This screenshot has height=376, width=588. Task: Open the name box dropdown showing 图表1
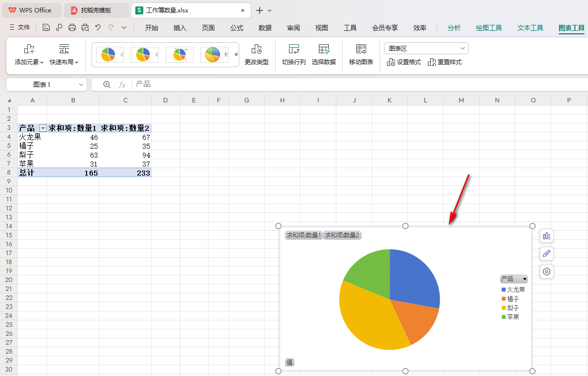click(x=81, y=85)
